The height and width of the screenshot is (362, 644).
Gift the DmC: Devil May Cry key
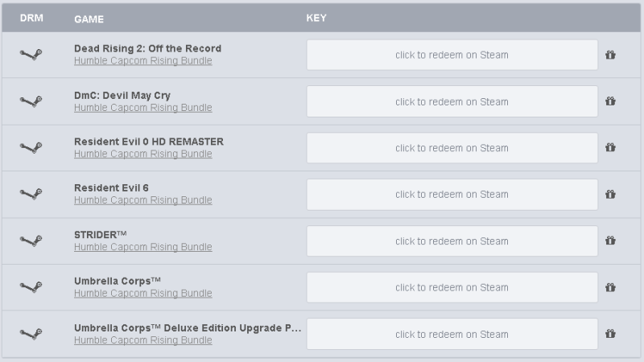610,101
